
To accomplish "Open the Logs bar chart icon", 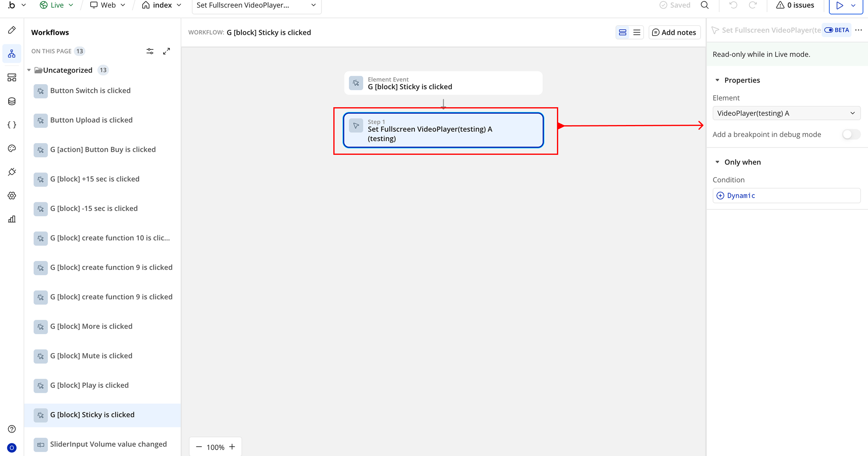I will pyautogui.click(x=12, y=219).
